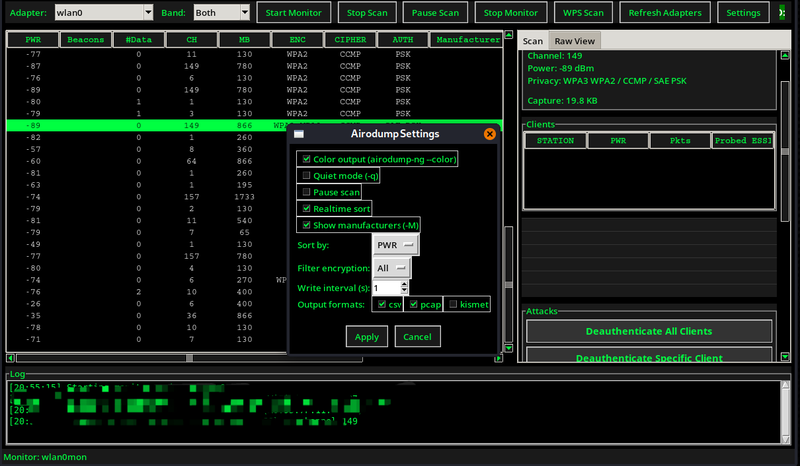Screen dimensions: 800x466
Task: Click the network table horizontal scrollbar thumb
Action: (x=189, y=358)
